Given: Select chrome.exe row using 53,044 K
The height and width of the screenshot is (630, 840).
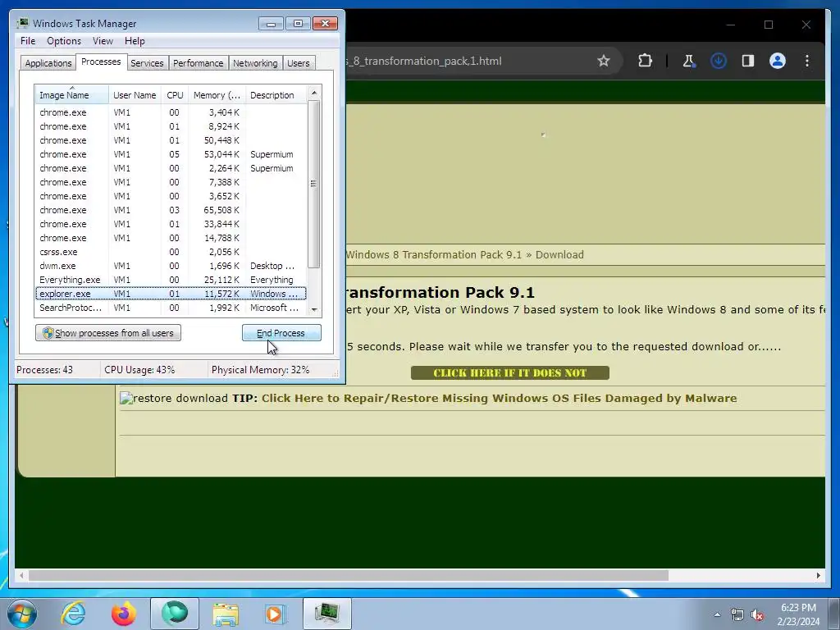Looking at the screenshot, I should pos(171,154).
